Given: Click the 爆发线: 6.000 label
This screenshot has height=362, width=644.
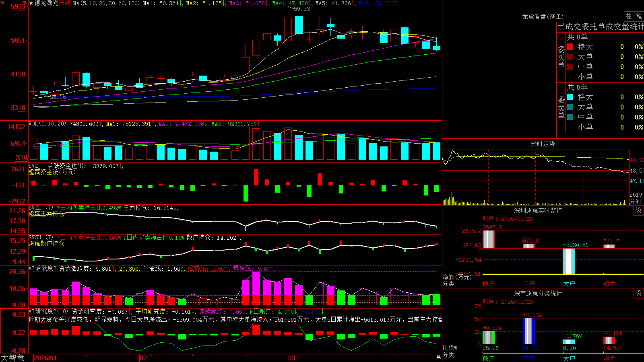Looking at the screenshot, I should [x=254, y=269].
